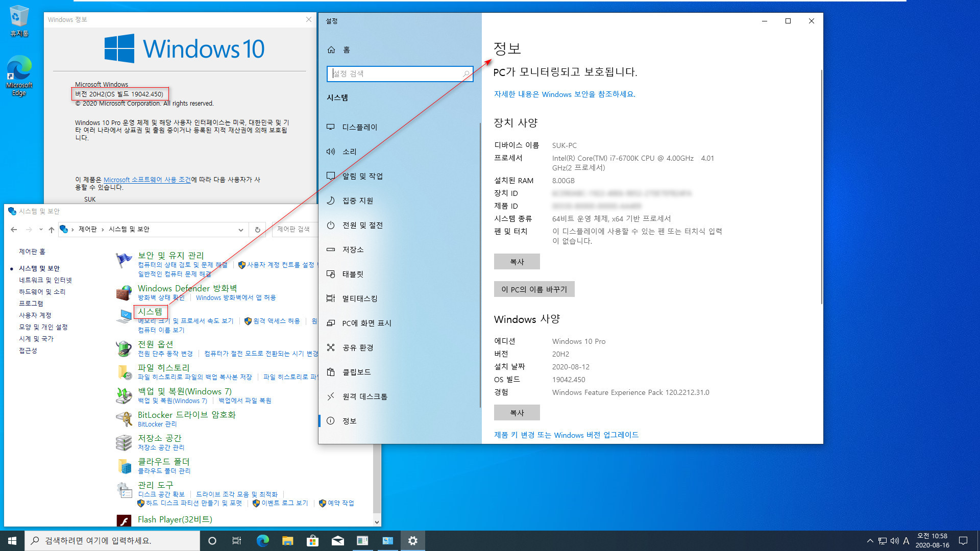
Task: Click Back arrow in Control Panel window
Action: point(14,230)
